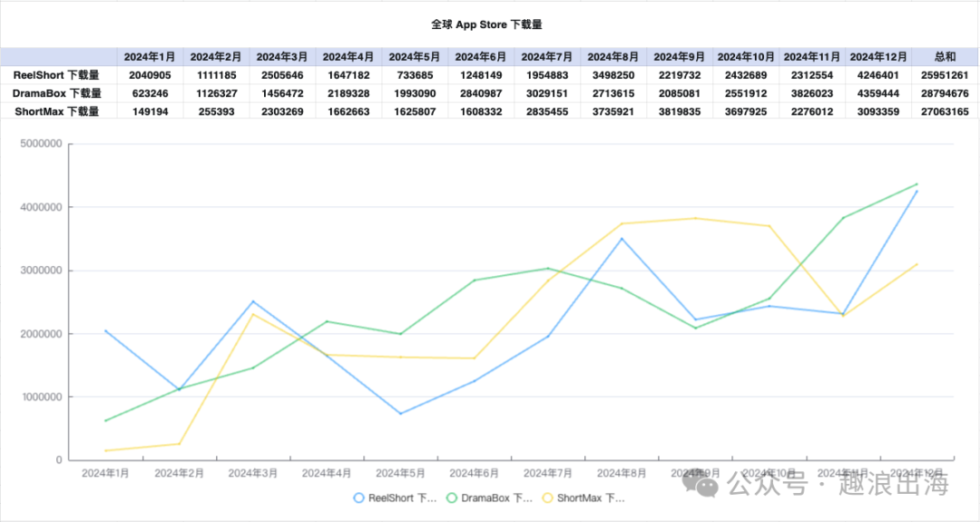
Task: Click the 2024年8月 table column header
Action: click(613, 57)
